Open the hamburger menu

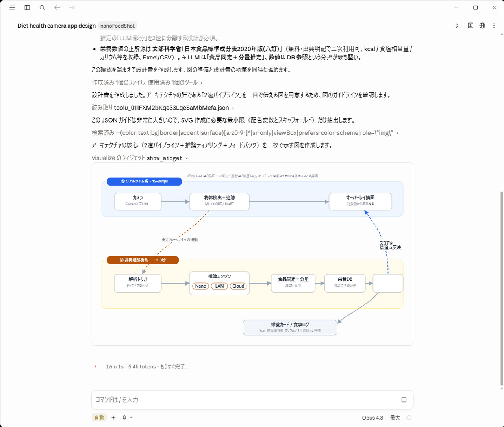[12, 7]
